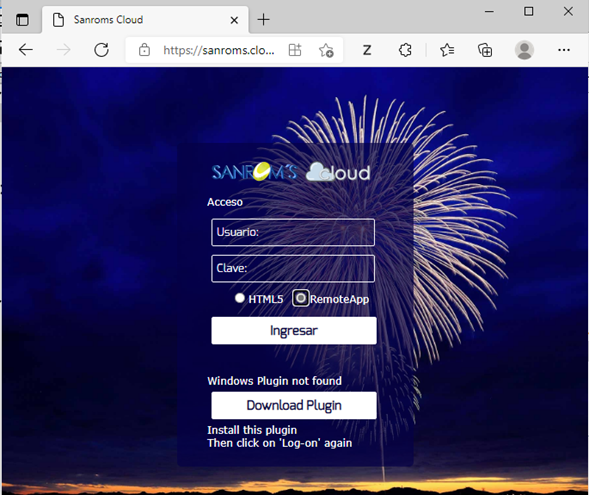Click the browser Back arrow
This screenshot has width=589, height=495.
[26, 50]
